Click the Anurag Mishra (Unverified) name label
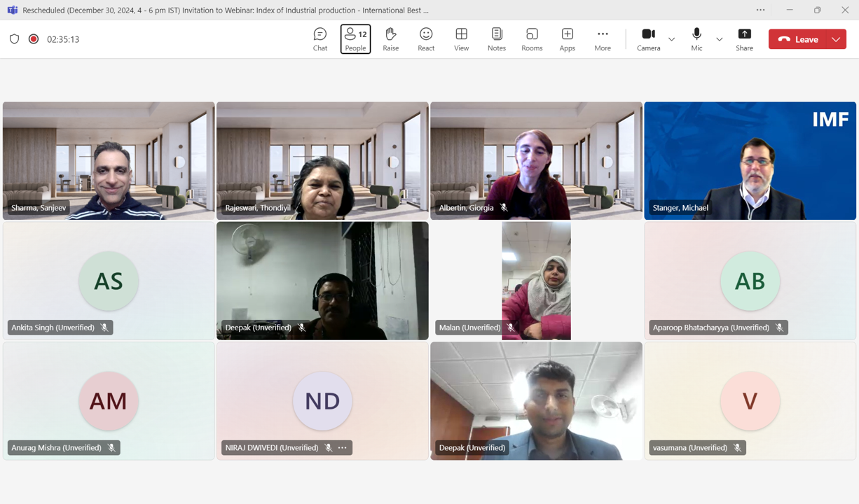This screenshot has width=859, height=504. (x=56, y=448)
